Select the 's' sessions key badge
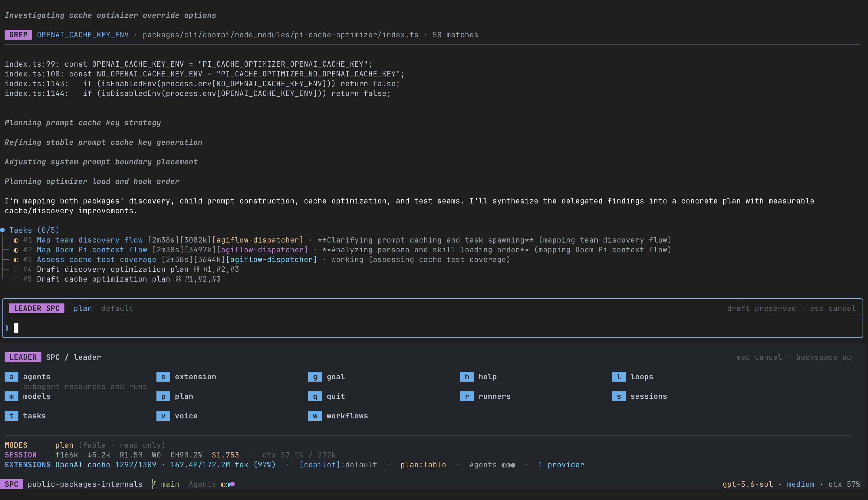868x500 pixels. click(619, 396)
